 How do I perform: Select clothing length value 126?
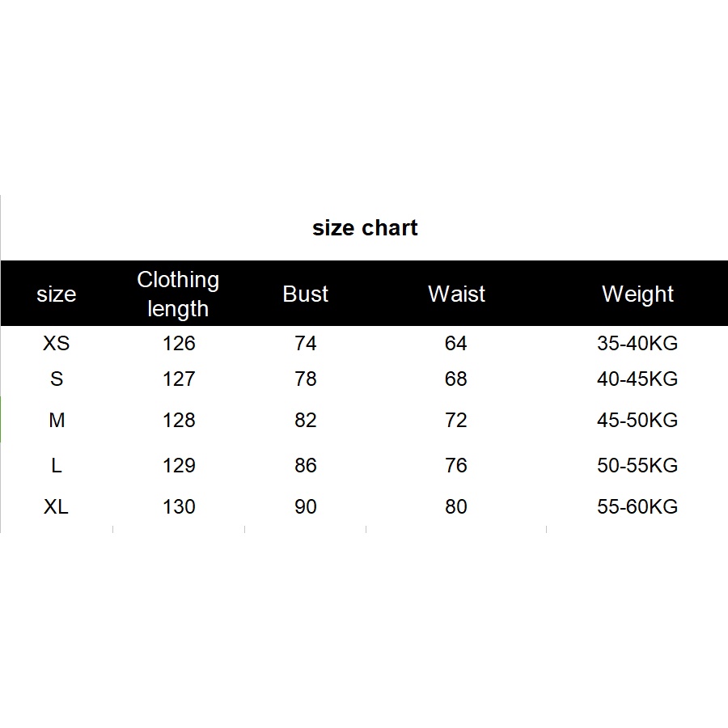click(x=179, y=344)
